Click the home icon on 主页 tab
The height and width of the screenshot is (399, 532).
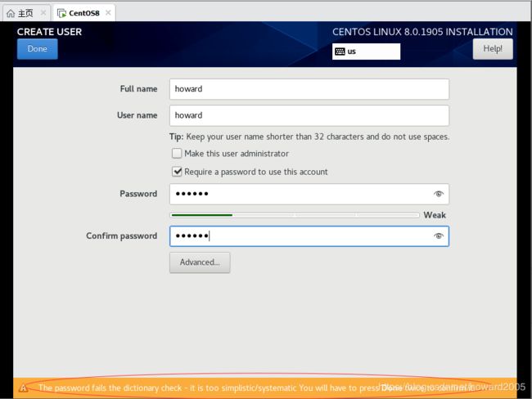(x=11, y=14)
